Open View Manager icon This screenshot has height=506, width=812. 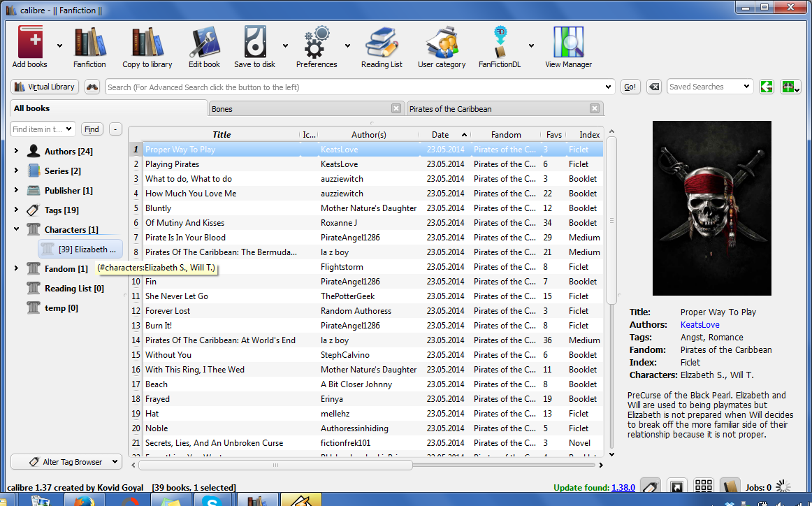coord(569,43)
